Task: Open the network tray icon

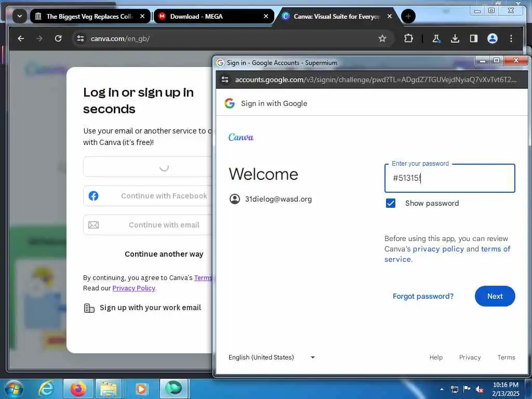Action: [454, 389]
